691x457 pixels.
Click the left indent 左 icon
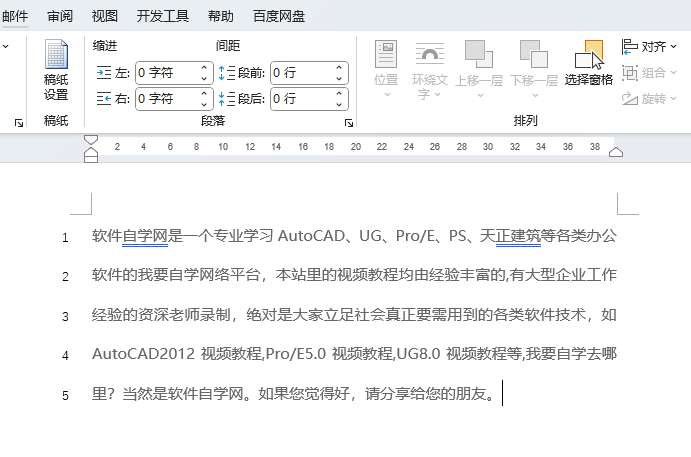click(x=104, y=72)
